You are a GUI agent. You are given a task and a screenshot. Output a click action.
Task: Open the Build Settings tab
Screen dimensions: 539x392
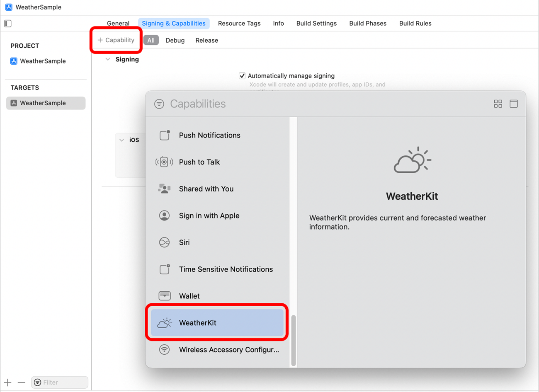316,23
